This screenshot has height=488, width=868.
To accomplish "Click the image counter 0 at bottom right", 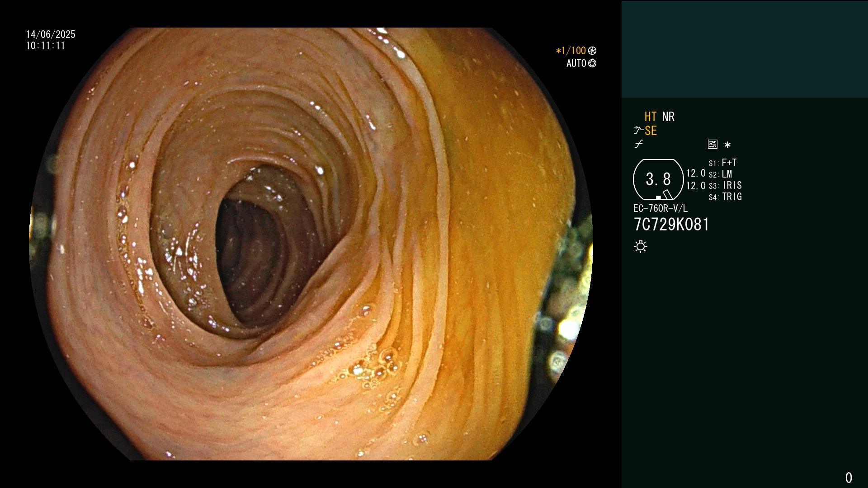I will 849,478.
